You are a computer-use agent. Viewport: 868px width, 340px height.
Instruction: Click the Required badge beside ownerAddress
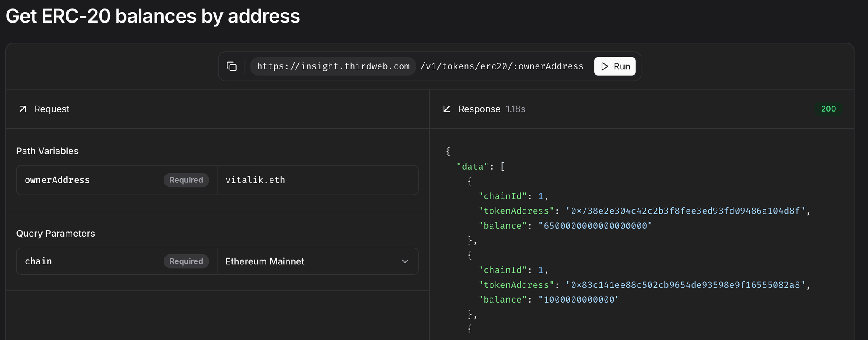pyautogui.click(x=186, y=180)
